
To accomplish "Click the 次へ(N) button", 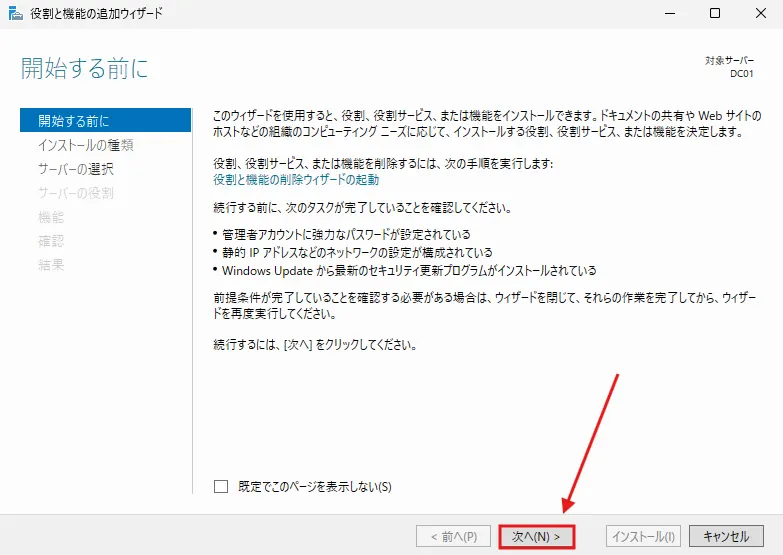I will pyautogui.click(x=536, y=537).
